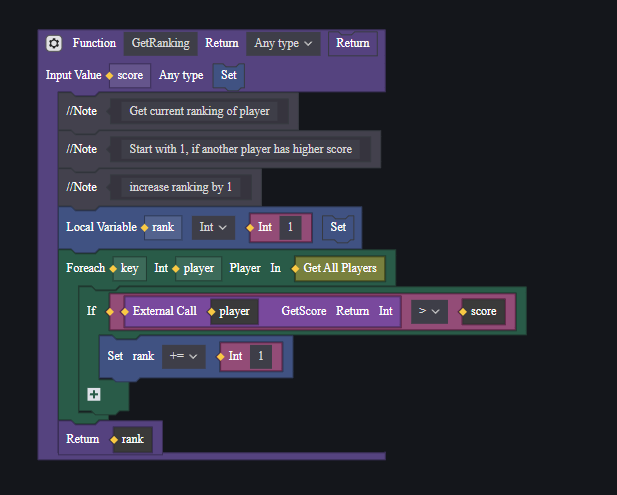Click the gear icon on the Function block
The height and width of the screenshot is (495, 617).
coord(54,43)
